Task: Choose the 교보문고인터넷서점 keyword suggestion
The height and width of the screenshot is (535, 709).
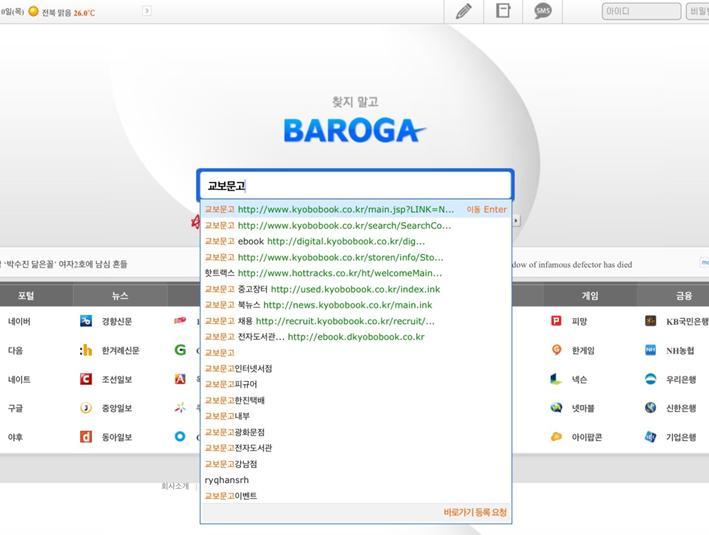Action: (356, 369)
